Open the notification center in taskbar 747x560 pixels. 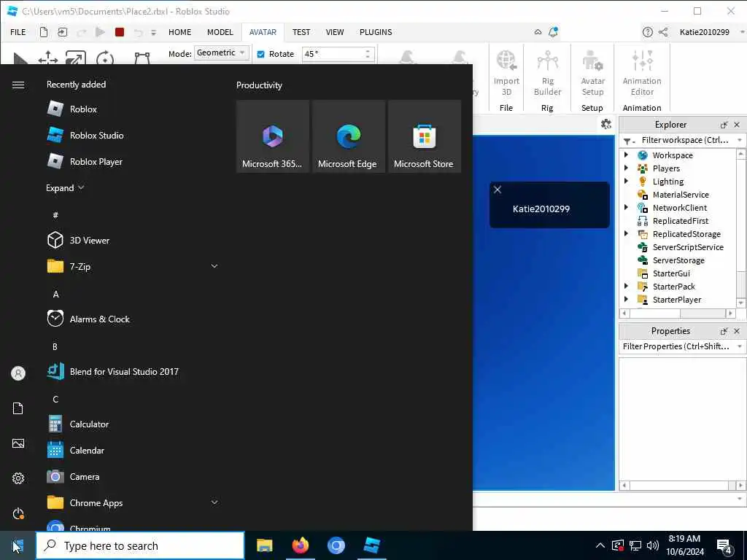coord(724,545)
